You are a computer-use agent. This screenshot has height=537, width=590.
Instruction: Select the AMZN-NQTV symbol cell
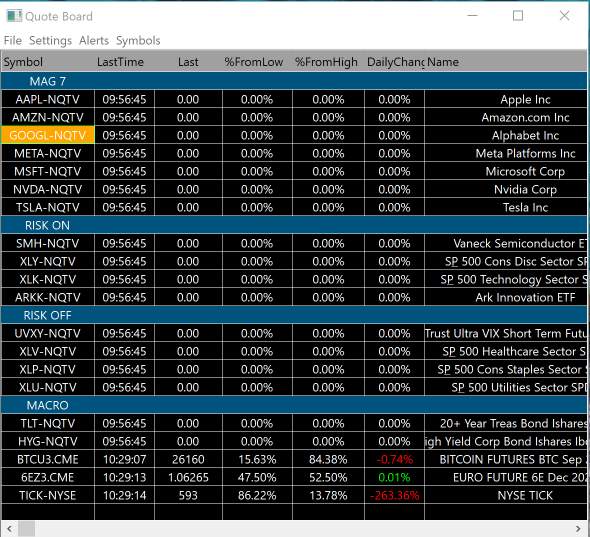tap(48, 117)
